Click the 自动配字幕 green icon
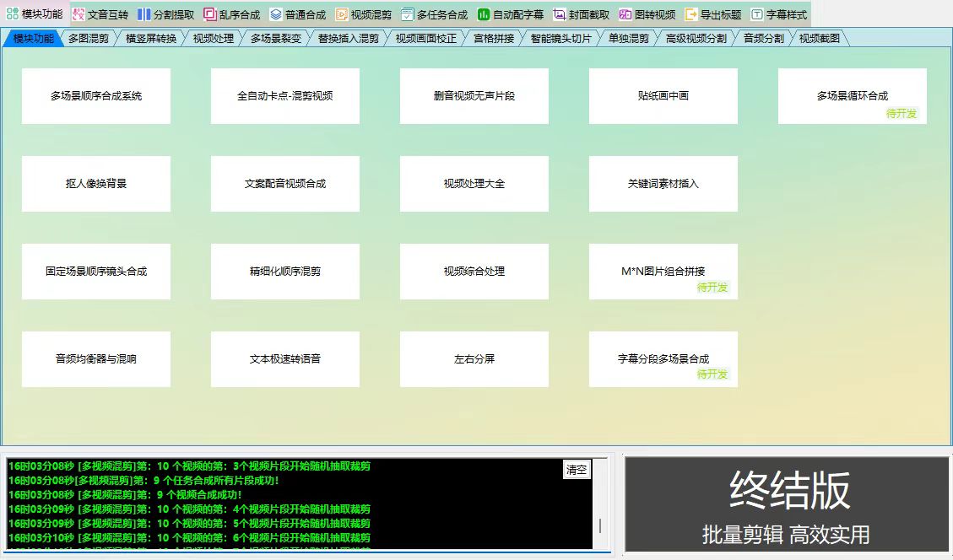The width and height of the screenshot is (953, 560). coord(484,14)
